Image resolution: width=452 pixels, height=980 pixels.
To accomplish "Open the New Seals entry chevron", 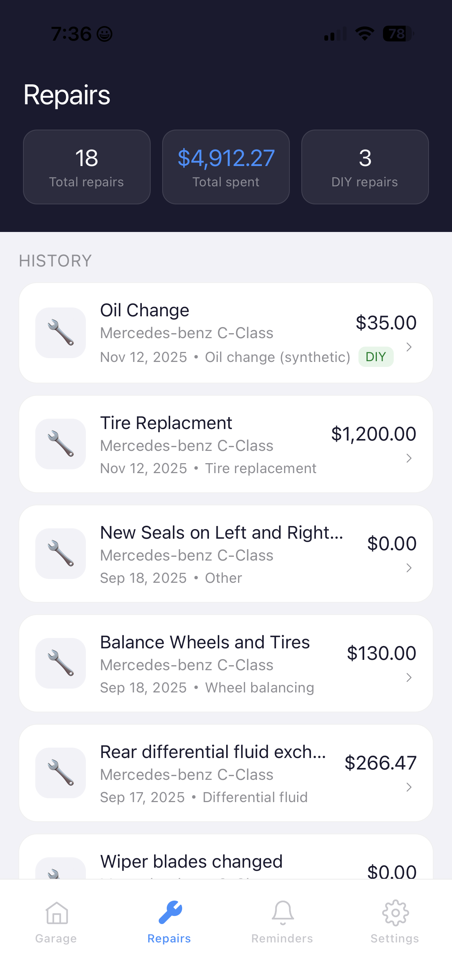I will click(x=409, y=568).
